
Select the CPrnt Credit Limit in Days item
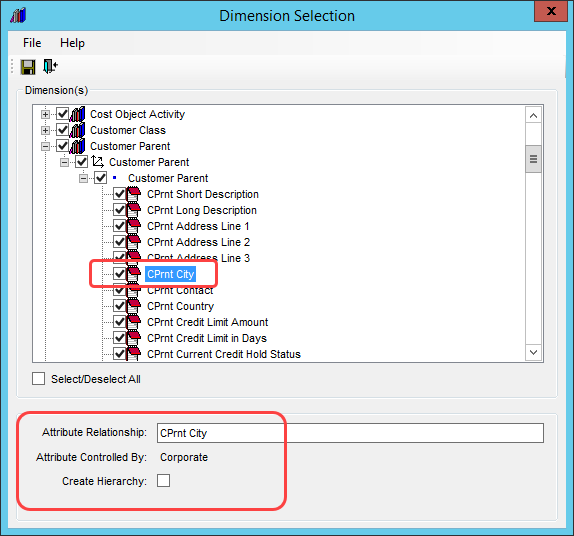point(207,338)
